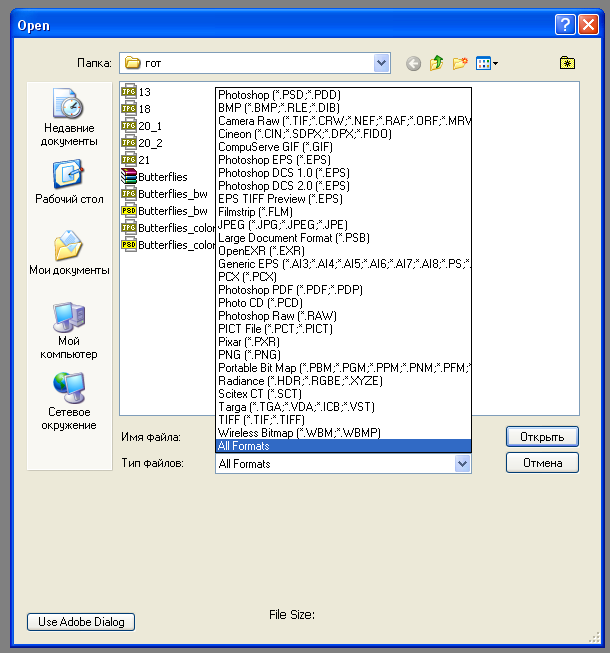Choose Camera Raw format option
Image resolution: width=610 pixels, height=653 pixels.
(x=344, y=121)
